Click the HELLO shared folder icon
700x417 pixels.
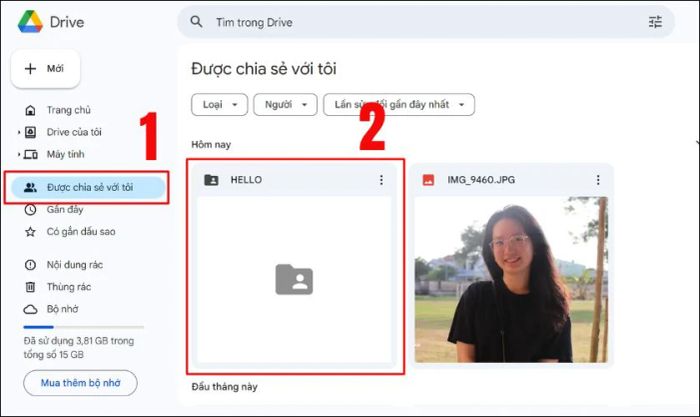point(211,180)
